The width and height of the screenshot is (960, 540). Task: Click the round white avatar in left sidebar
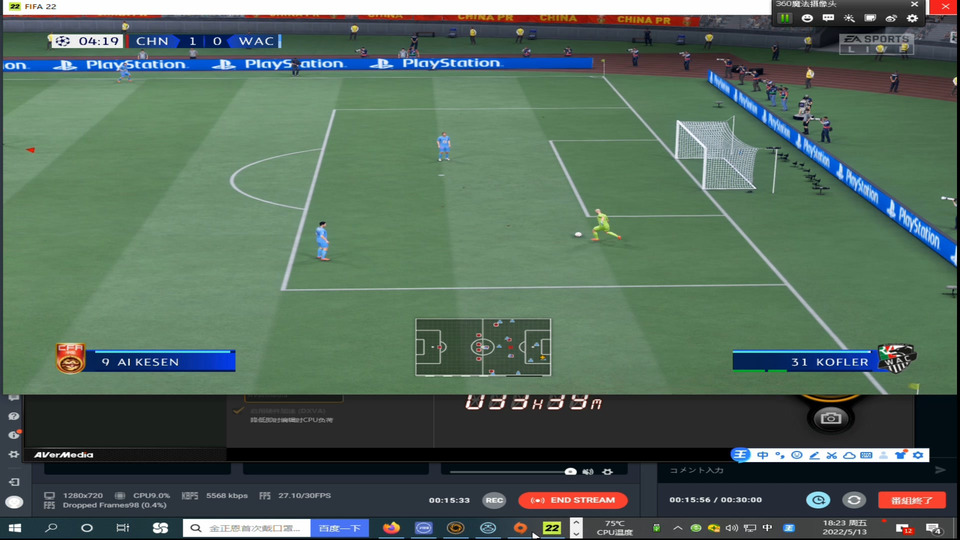(x=14, y=503)
